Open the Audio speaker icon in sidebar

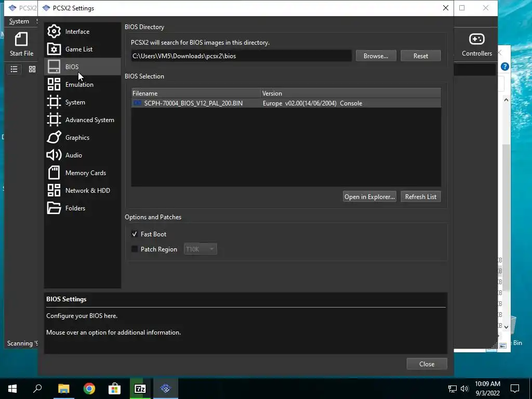(54, 155)
